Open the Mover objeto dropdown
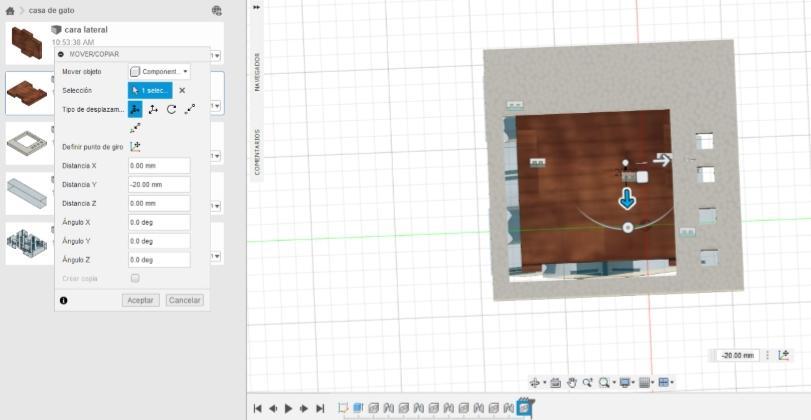This screenshot has height=420, width=811. coord(159,71)
